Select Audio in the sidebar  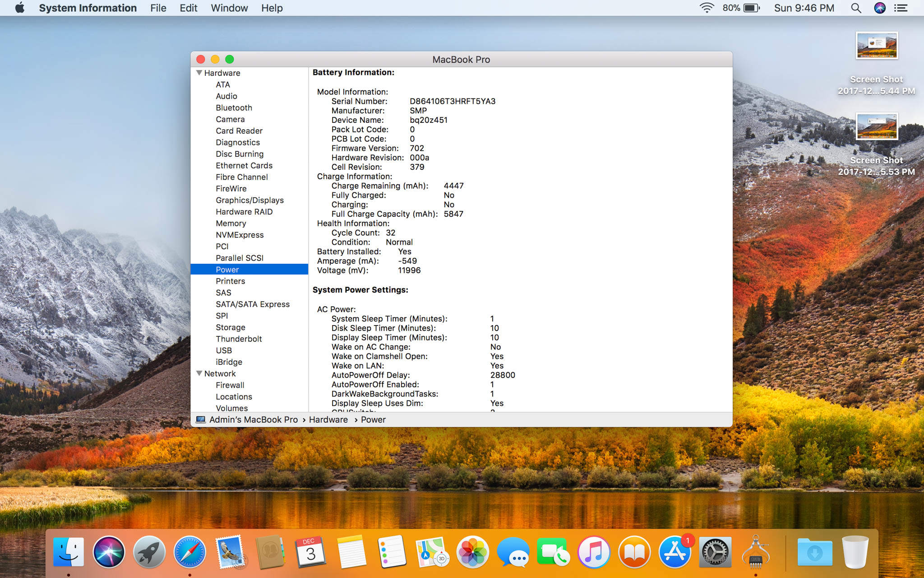coord(226,96)
